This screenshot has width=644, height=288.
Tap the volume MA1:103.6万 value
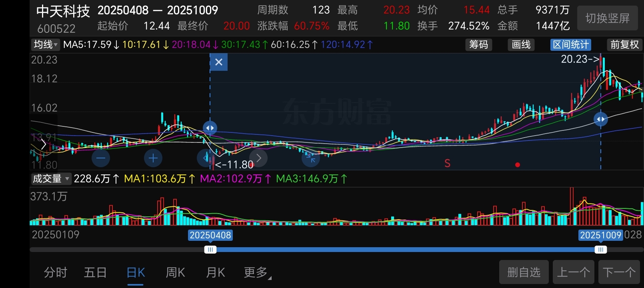point(160,178)
